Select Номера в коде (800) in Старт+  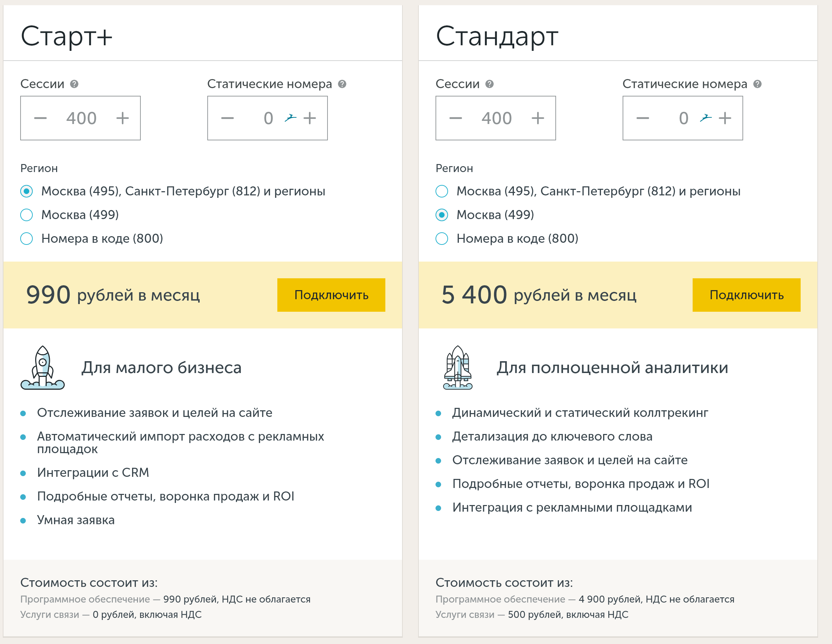27,238
